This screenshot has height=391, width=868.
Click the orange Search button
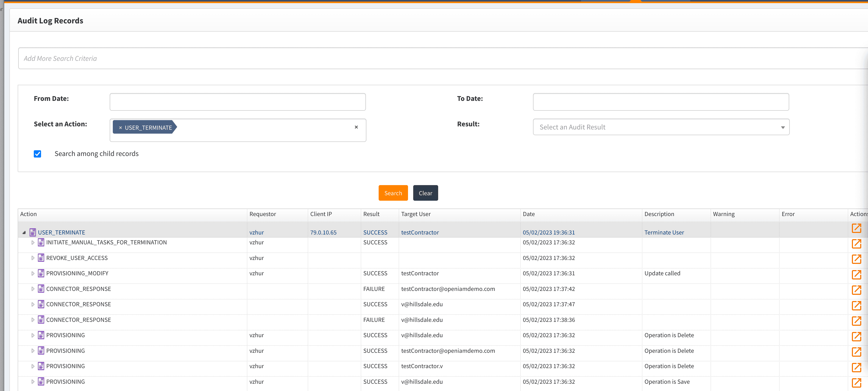click(x=393, y=193)
